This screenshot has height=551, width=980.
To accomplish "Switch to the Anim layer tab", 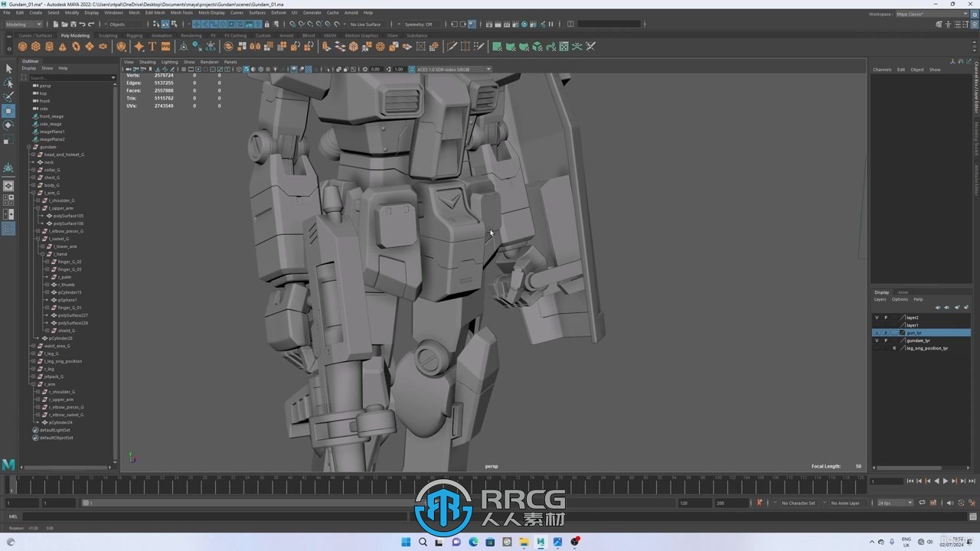I will coord(903,292).
